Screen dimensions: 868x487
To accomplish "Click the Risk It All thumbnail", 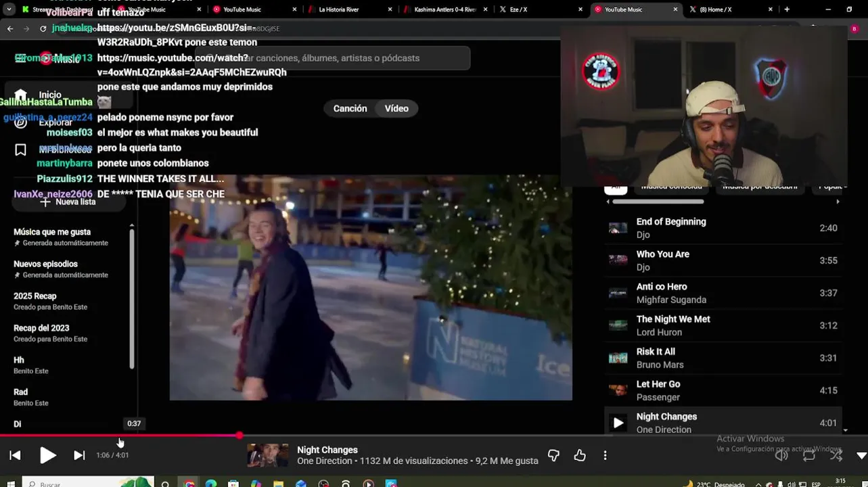I will (x=618, y=358).
